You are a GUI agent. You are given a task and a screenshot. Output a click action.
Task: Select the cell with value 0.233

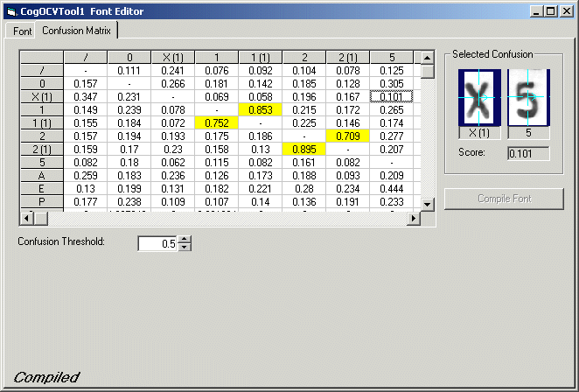tap(392, 202)
